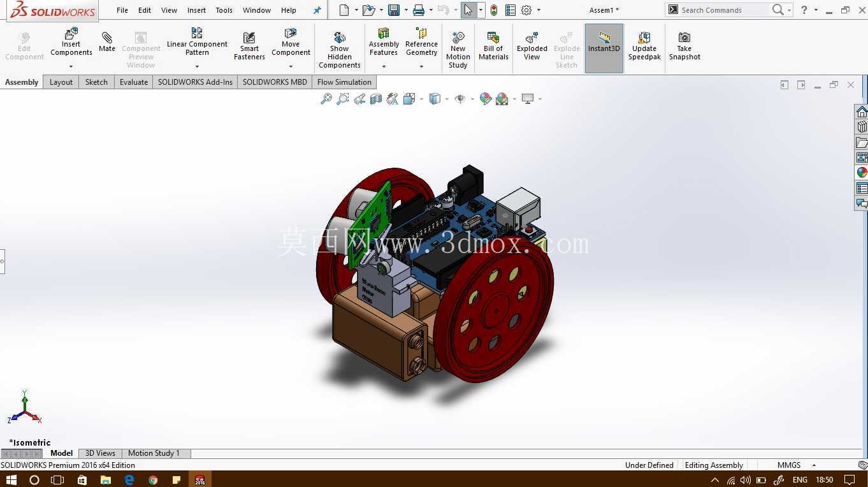Open dropdown next to New document
The width and height of the screenshot is (868, 487).
coord(356,10)
